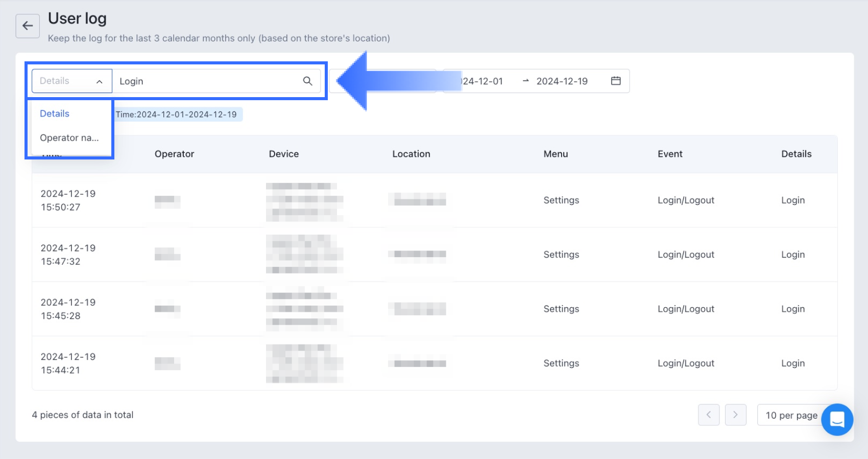
Task: Click the magnifier icon in the search box
Action: tap(307, 81)
